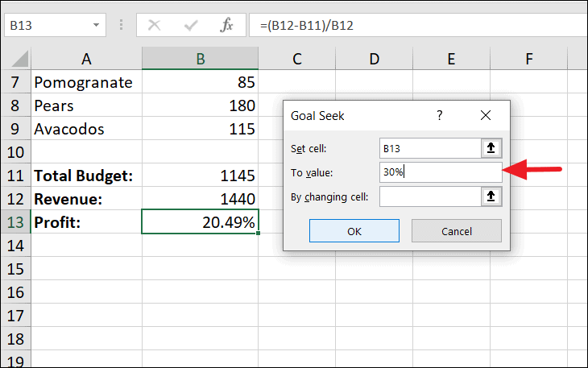The height and width of the screenshot is (368, 588).
Task: Close the Goal Seek dialog
Action: 486,115
